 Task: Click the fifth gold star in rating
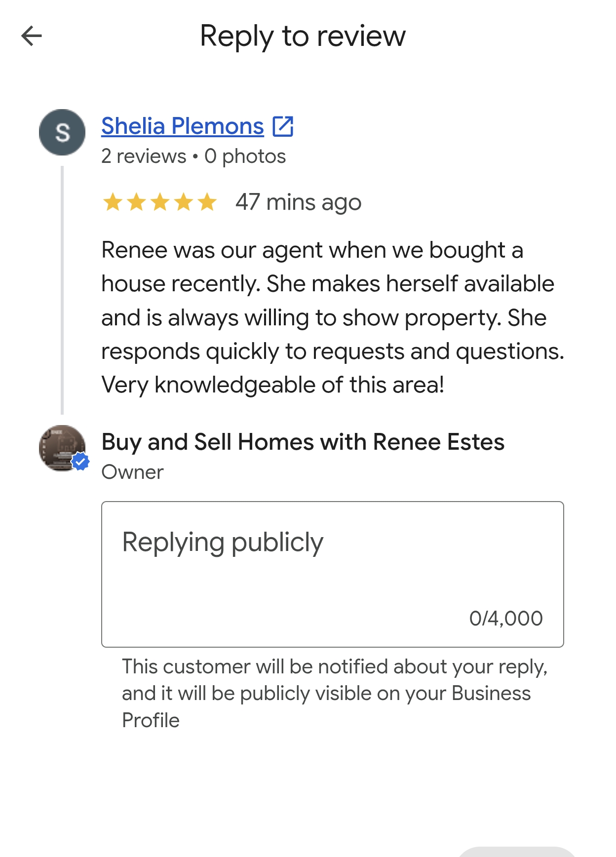pyautogui.click(x=207, y=202)
